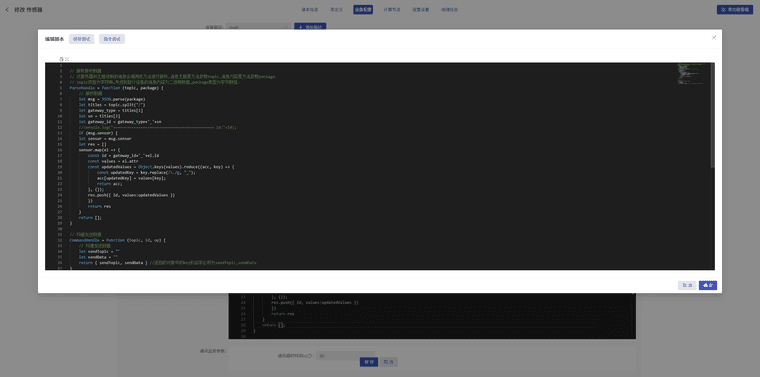The image size is (760, 377).
Task: Click the blue add button beside dropdown
Action: tap(310, 26)
